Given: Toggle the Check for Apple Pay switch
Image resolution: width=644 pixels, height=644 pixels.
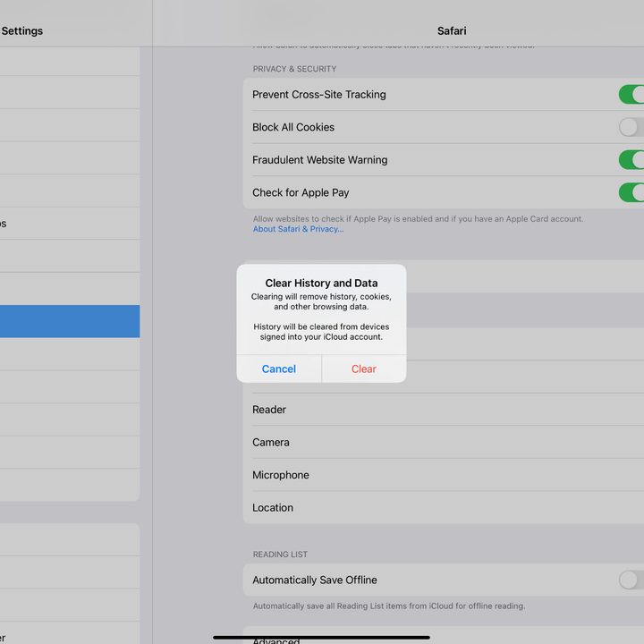Looking at the screenshot, I should click(631, 192).
